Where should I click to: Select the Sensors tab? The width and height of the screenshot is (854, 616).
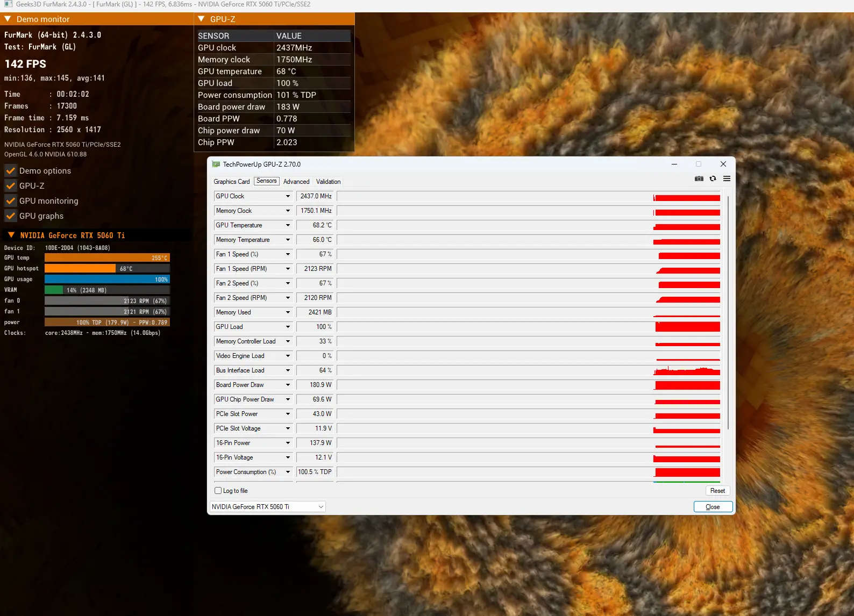tap(267, 181)
